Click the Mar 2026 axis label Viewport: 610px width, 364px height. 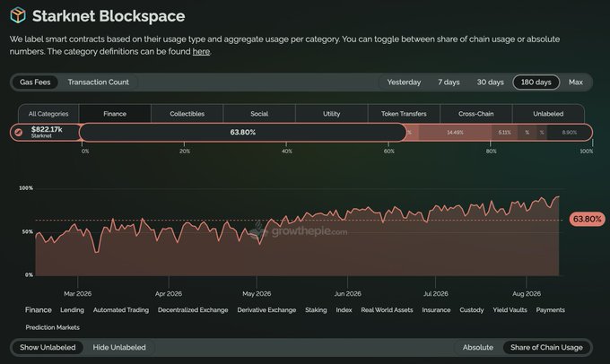point(78,293)
